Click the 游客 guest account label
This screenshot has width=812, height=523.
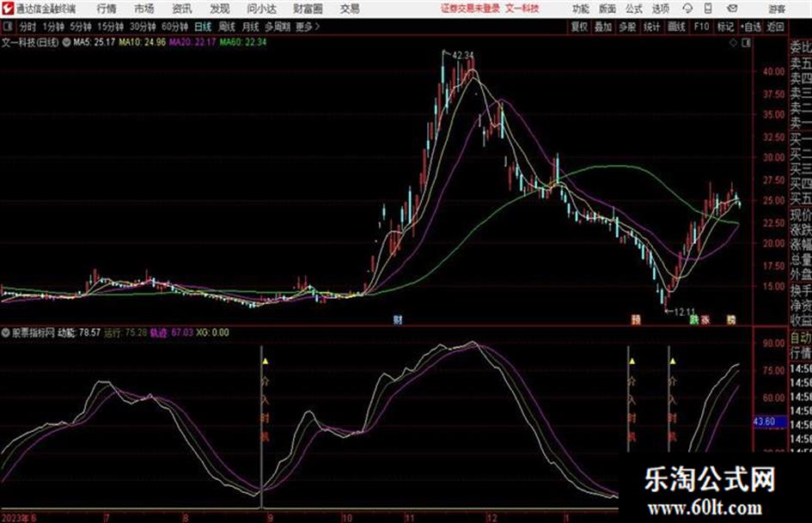777,9
